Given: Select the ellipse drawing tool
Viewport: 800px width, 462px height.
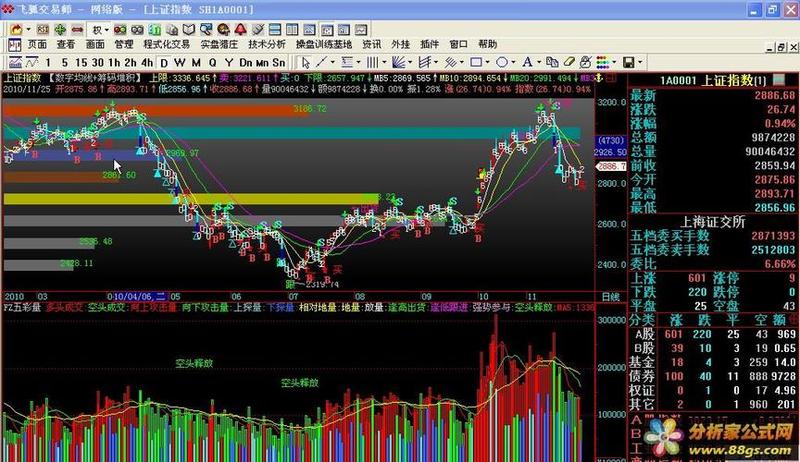Looking at the screenshot, I should pos(502,63).
